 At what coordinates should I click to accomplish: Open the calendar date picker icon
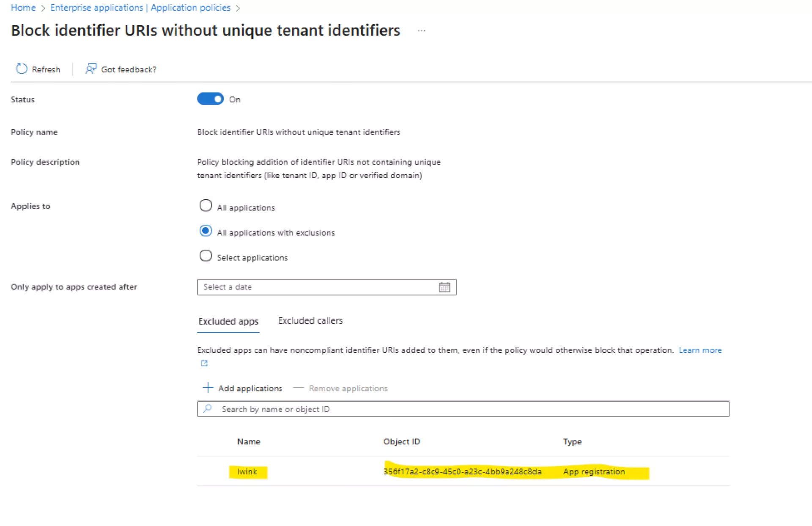tap(444, 287)
